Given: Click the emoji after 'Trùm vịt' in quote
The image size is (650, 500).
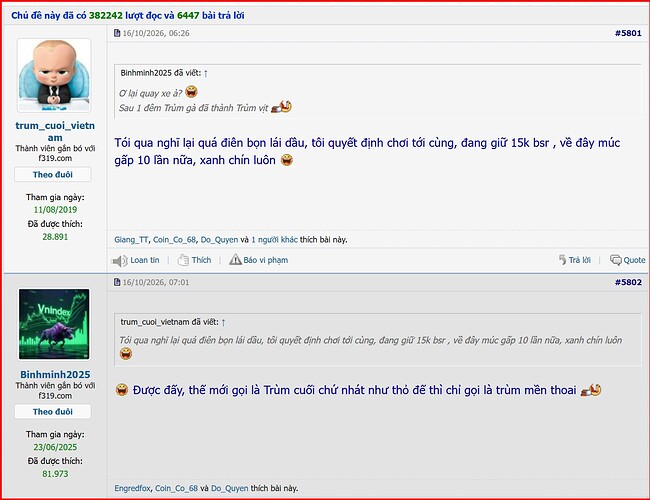Looking at the screenshot, I should click(x=281, y=107).
